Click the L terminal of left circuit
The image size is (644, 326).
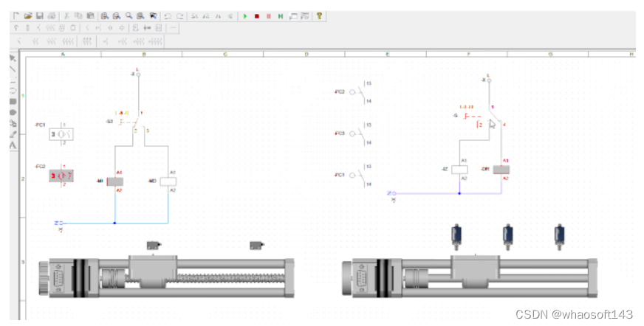point(138,74)
